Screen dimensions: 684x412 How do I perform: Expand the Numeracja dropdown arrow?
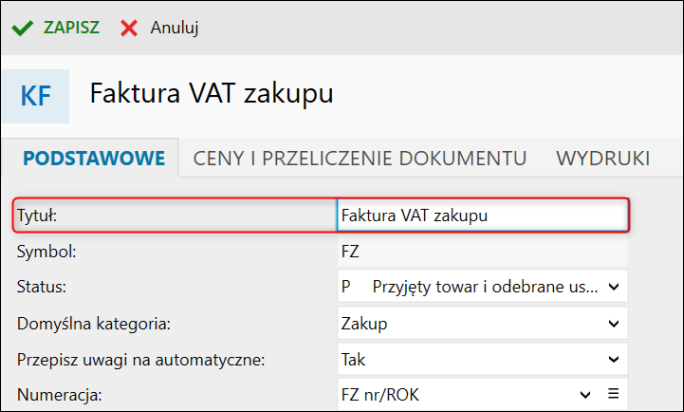[585, 395]
